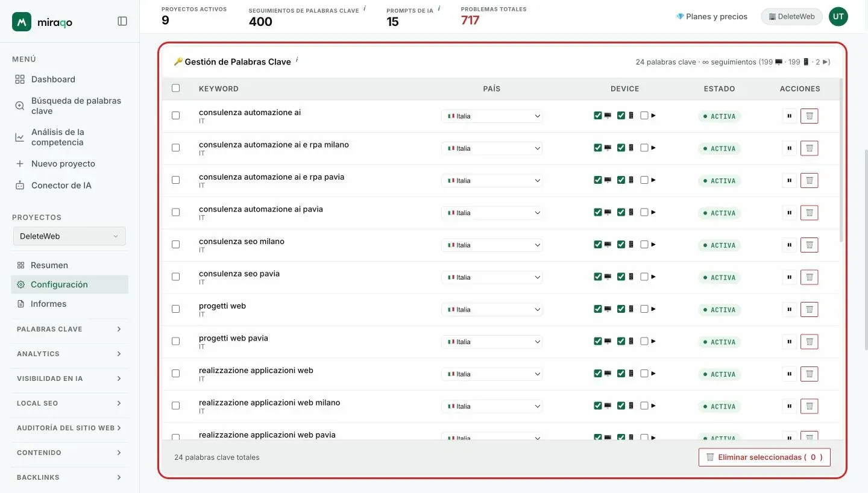Open the DeleteWeb project selector

[x=69, y=236]
